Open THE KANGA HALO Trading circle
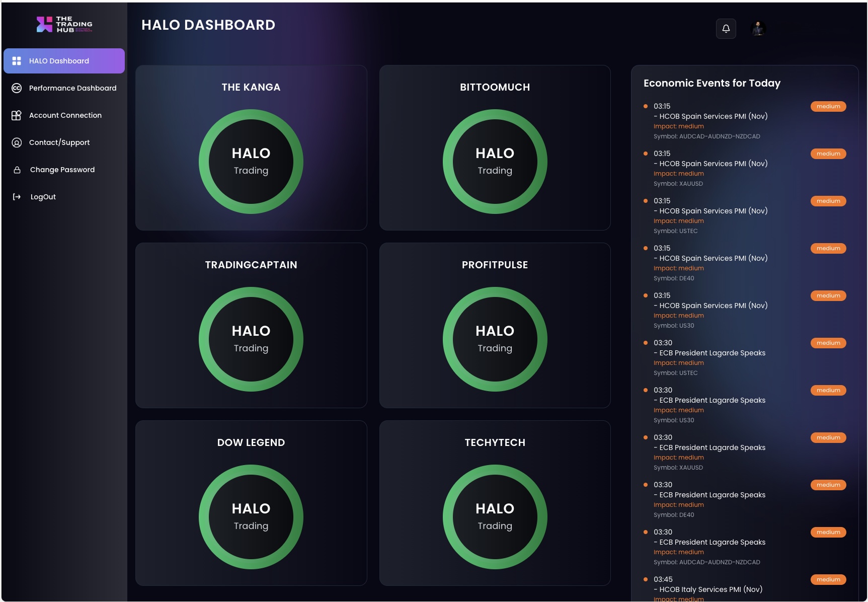Screen dimensions: 868x602 [x=251, y=162]
